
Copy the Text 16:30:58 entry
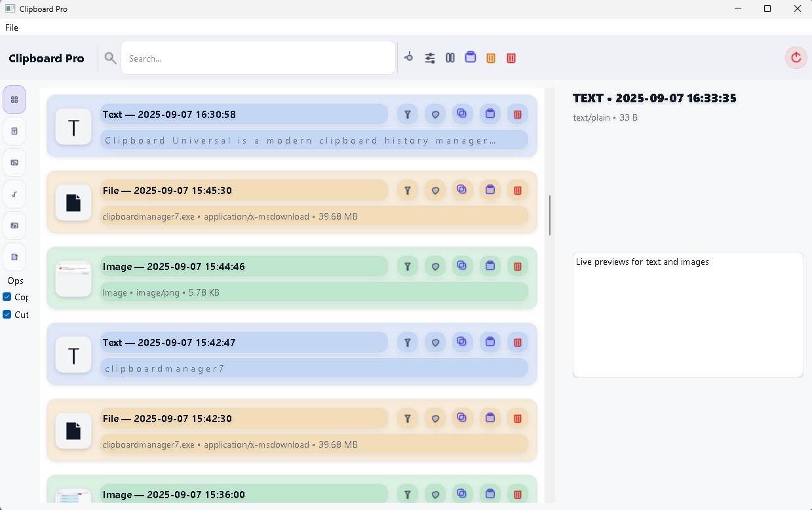click(x=463, y=114)
